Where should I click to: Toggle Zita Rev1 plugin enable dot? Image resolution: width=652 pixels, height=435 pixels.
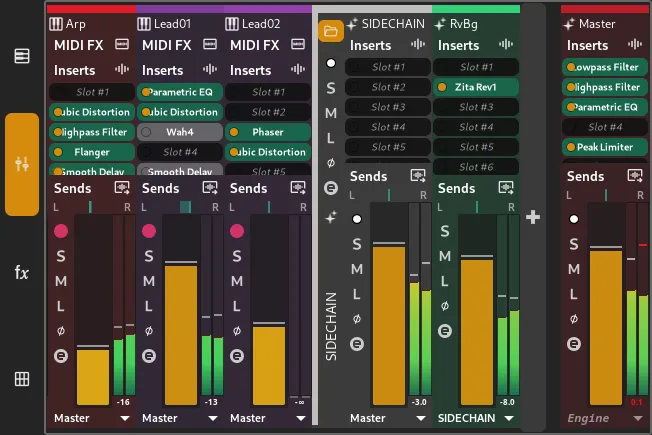pos(442,87)
